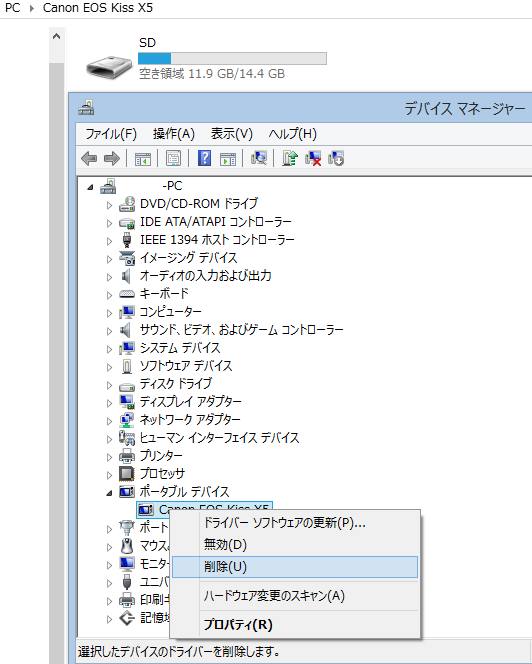Click the SD drive name label

pyautogui.click(x=147, y=43)
